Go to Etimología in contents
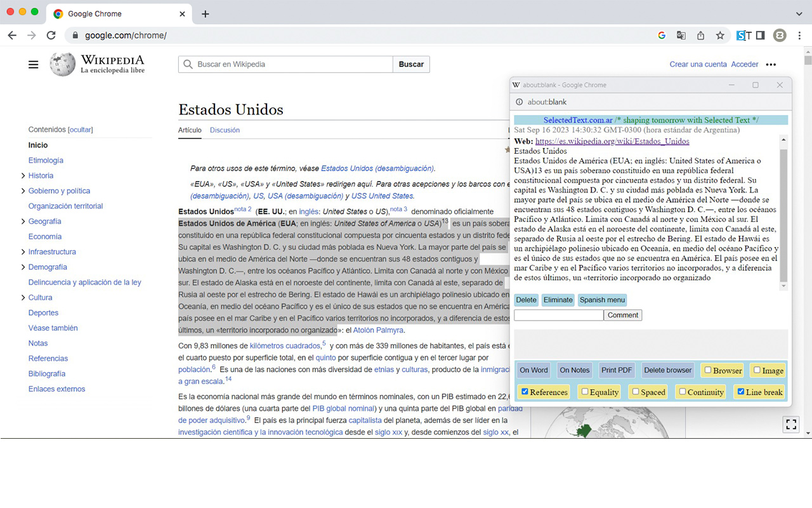The width and height of the screenshot is (812, 508). click(x=46, y=161)
